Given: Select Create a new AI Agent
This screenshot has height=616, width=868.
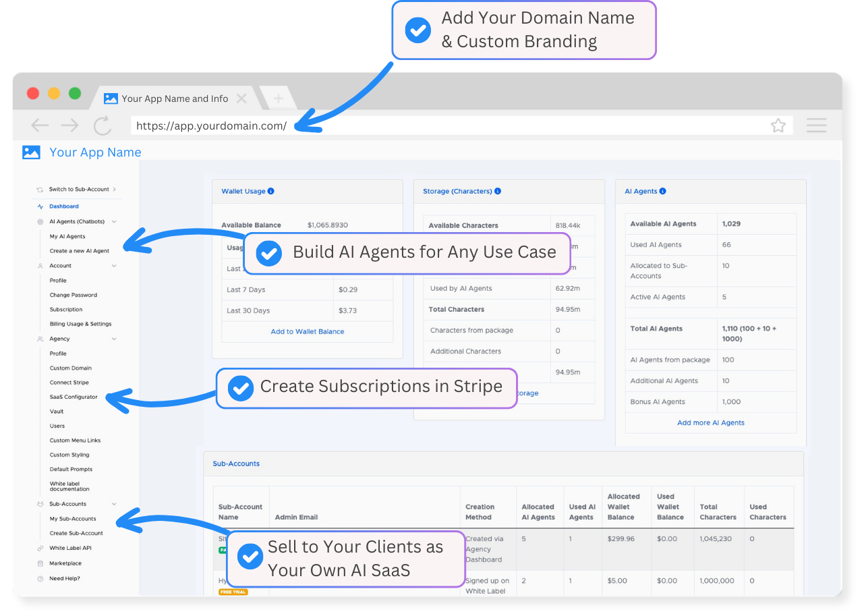Looking at the screenshot, I should pos(80,251).
